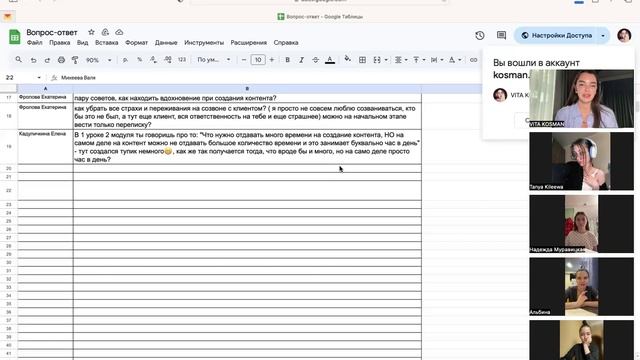The width and height of the screenshot is (640, 360).
Task: Print the spreadsheet
Action: pos(61,60)
